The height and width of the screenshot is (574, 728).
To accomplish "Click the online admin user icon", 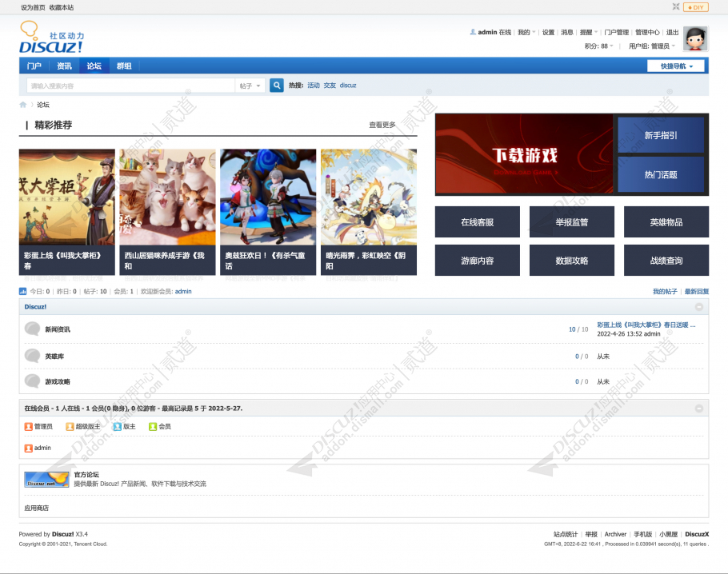I will coord(28,448).
